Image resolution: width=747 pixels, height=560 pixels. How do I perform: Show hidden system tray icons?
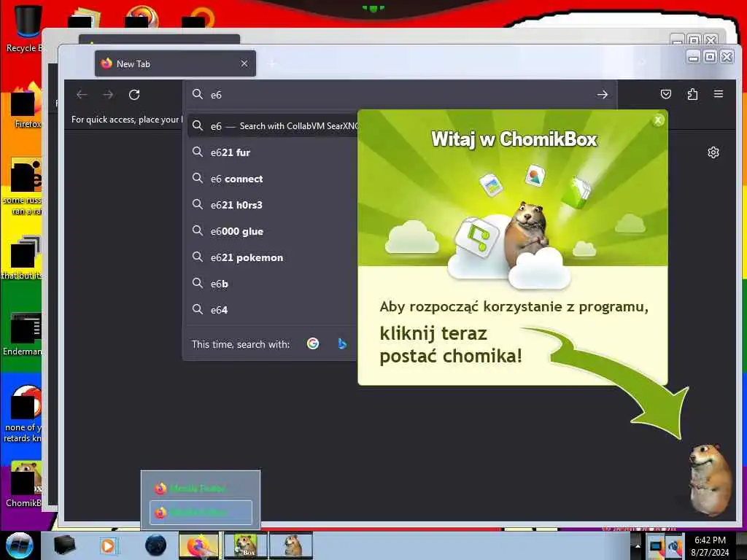[638, 545]
